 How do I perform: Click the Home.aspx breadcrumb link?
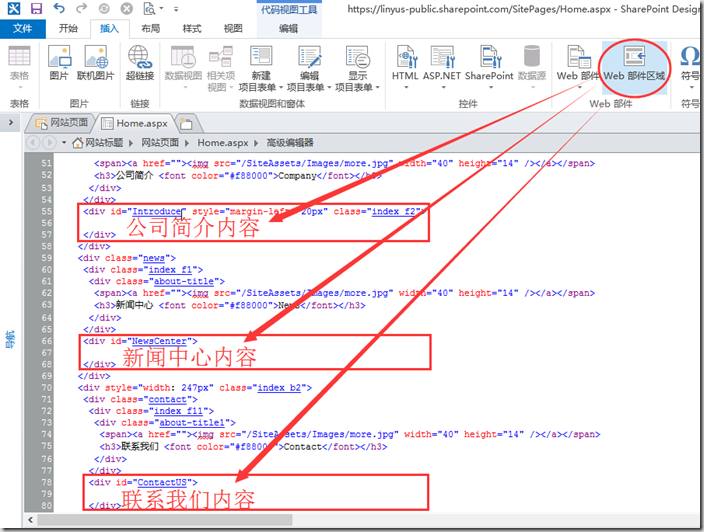tap(223, 143)
